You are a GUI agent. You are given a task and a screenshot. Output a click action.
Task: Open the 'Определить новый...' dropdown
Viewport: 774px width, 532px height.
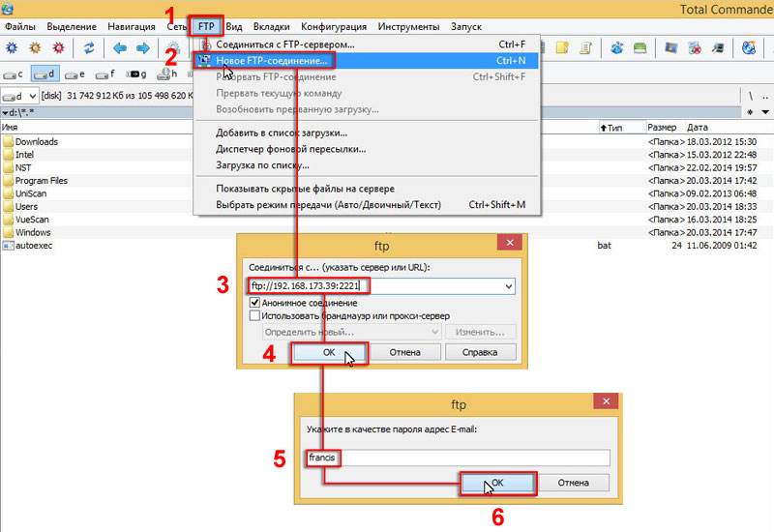click(x=351, y=332)
